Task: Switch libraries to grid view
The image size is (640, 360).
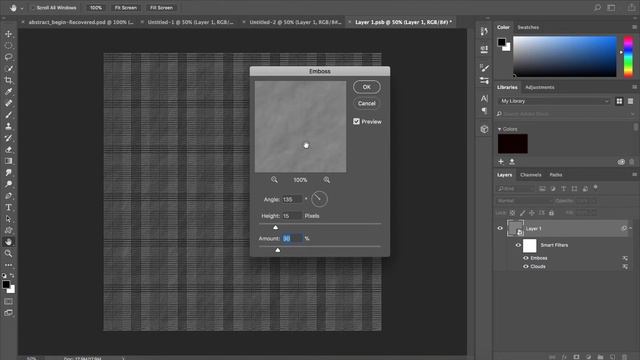Action: 619,101
